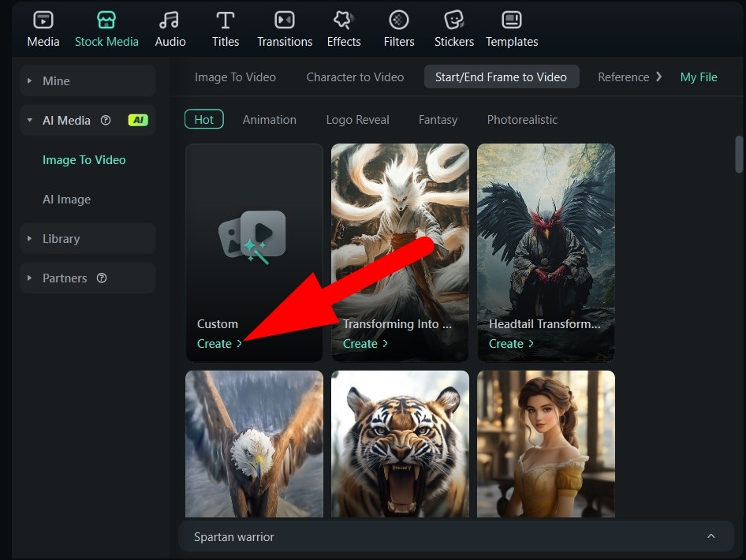Select the Stock Media store icon

106,20
